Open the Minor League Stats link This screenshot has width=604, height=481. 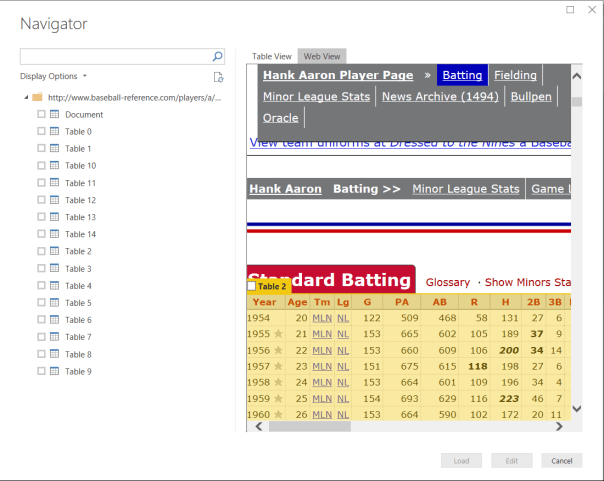[x=316, y=96]
